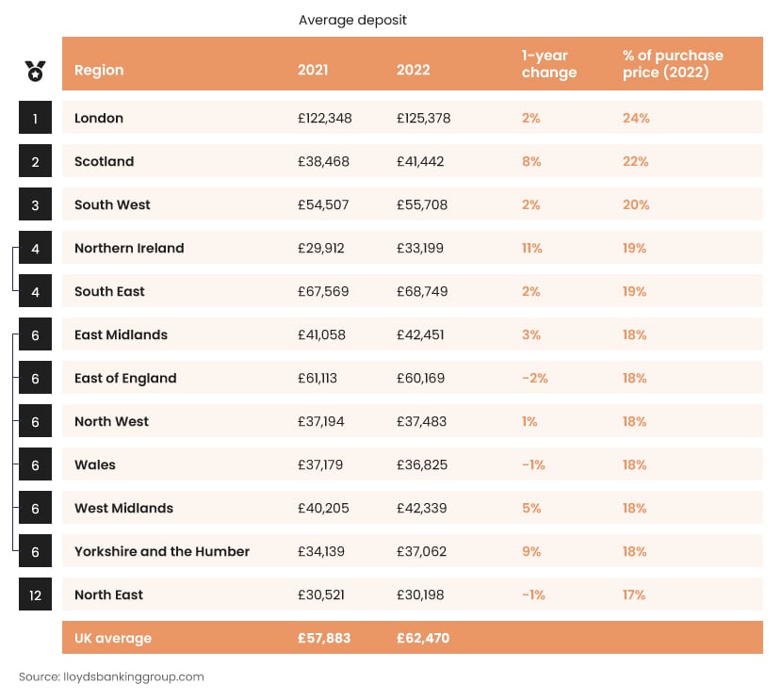Viewport: 782px width, 700px height.
Task: Click the rank 4 badge beside Northern Ireland
Action: (35, 249)
